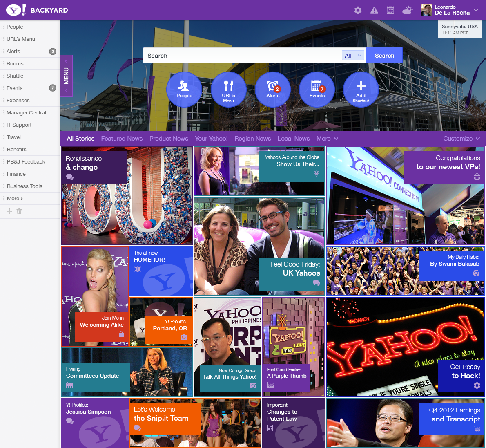Expand the More news categories dropdown
Image resolution: width=486 pixels, height=448 pixels.
(327, 139)
